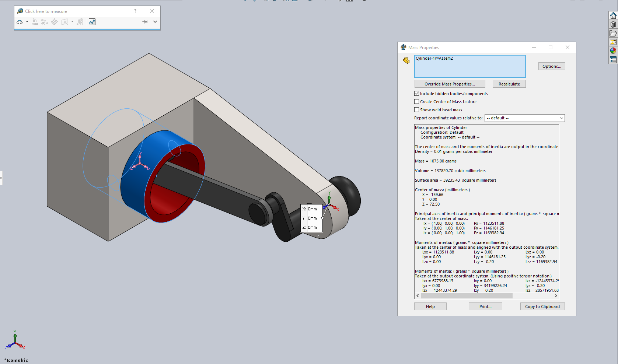Open the Design Library task pane icon
618x364 pixels.
click(613, 24)
